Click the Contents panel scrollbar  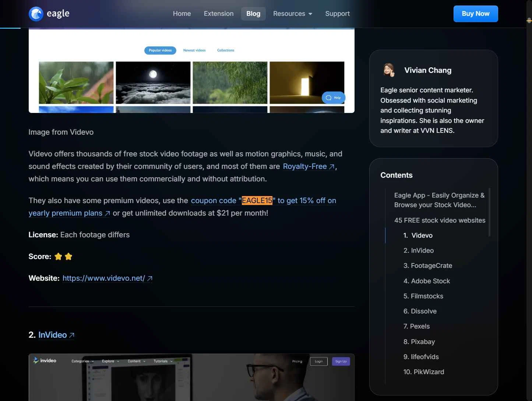pos(489,212)
